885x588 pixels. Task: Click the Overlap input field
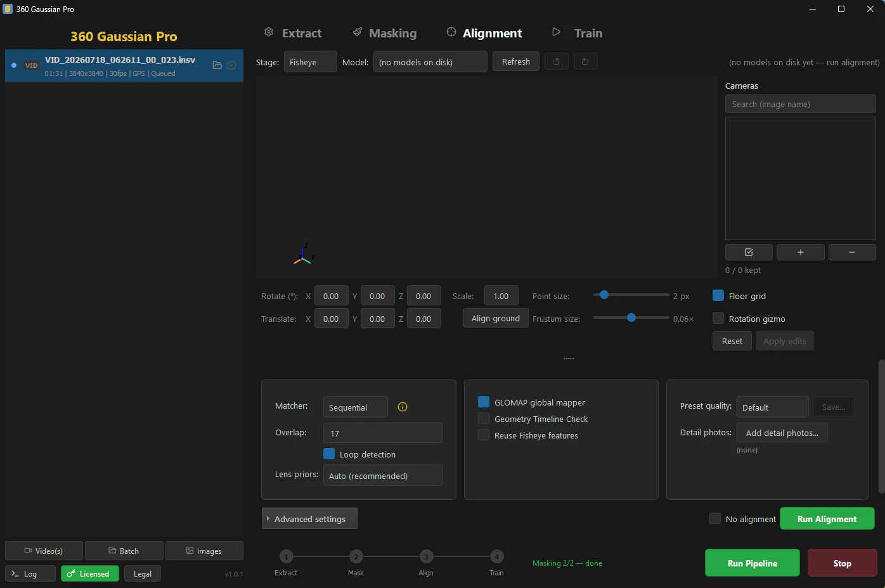tap(383, 433)
